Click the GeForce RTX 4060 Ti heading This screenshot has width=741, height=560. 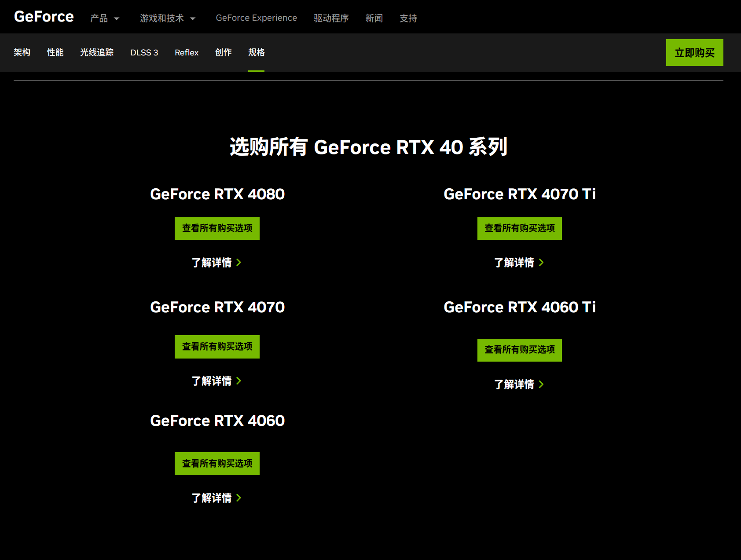pyautogui.click(x=520, y=307)
